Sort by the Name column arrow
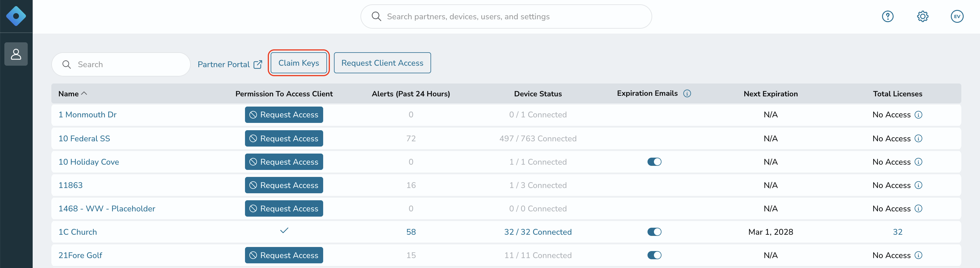980x268 pixels. click(x=85, y=93)
